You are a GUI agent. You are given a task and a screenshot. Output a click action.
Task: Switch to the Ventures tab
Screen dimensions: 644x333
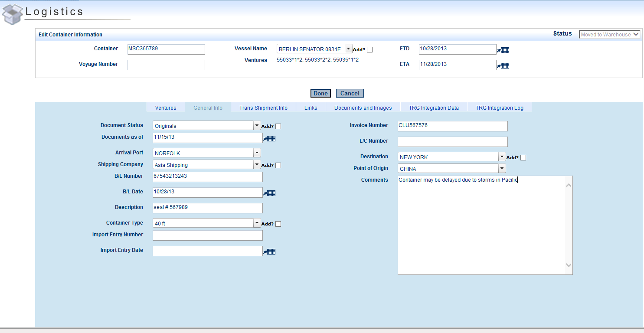point(166,108)
